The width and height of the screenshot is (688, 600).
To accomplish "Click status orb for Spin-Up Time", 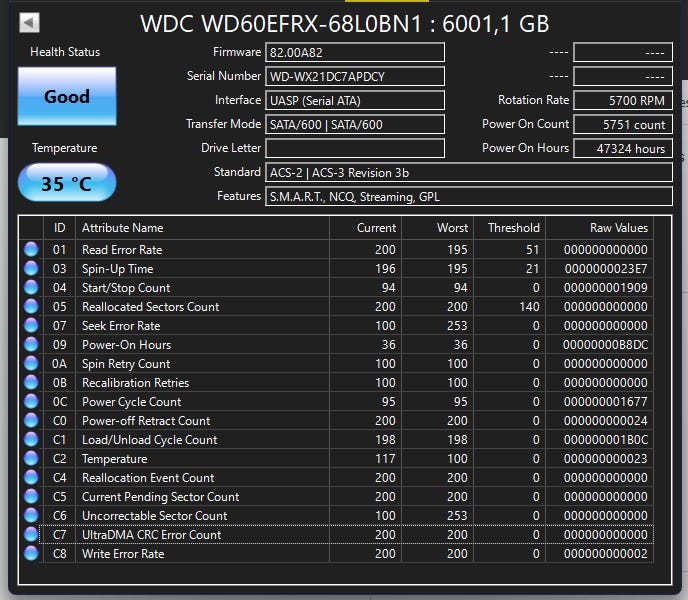I will coord(31,268).
